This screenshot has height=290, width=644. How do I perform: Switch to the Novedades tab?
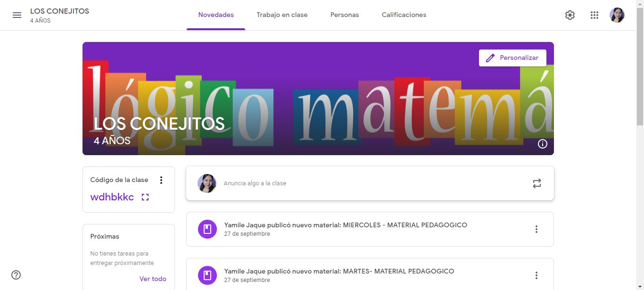[x=216, y=15]
